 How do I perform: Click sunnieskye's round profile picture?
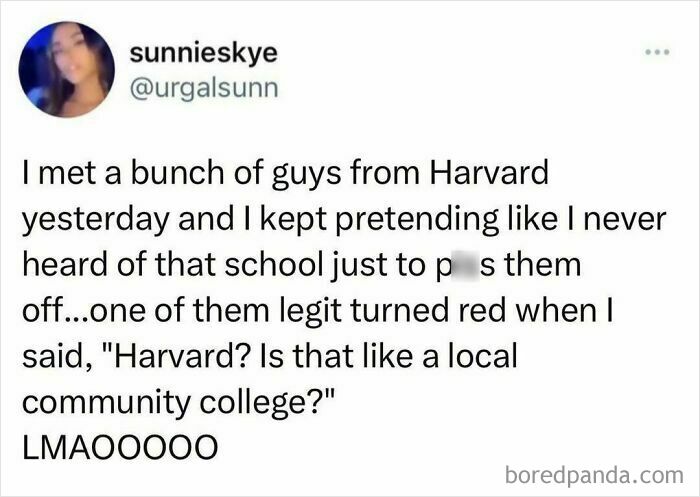[67, 69]
